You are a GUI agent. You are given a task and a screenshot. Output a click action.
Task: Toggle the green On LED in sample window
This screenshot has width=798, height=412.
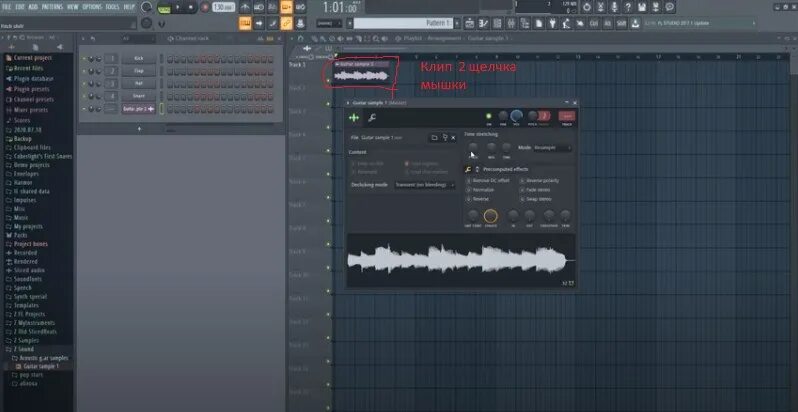(x=489, y=116)
